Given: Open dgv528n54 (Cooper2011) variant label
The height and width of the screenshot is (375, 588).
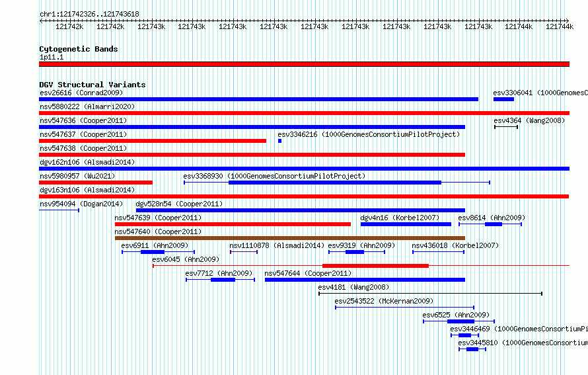Looking at the screenshot, I should click(x=179, y=204).
